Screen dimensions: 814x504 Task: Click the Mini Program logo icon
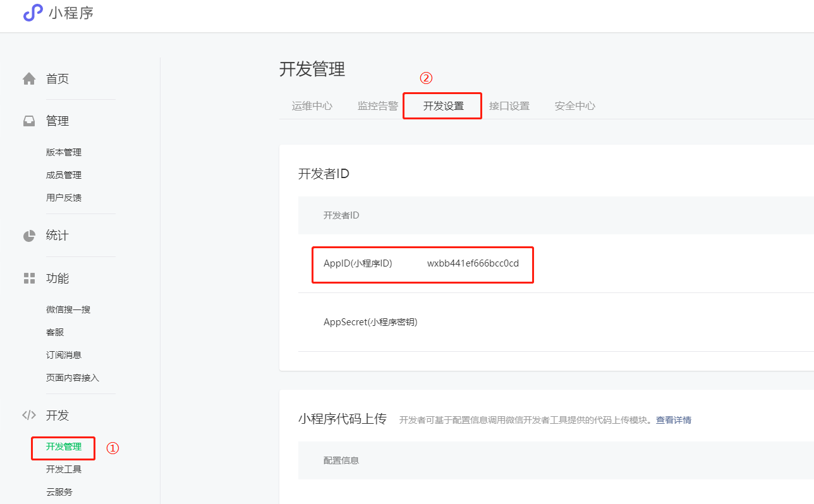coord(33,13)
